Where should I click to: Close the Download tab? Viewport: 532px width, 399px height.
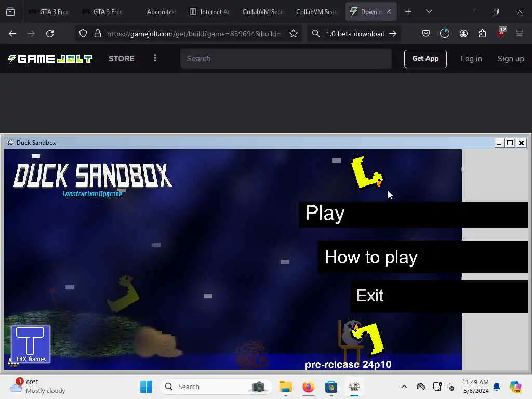389,11
